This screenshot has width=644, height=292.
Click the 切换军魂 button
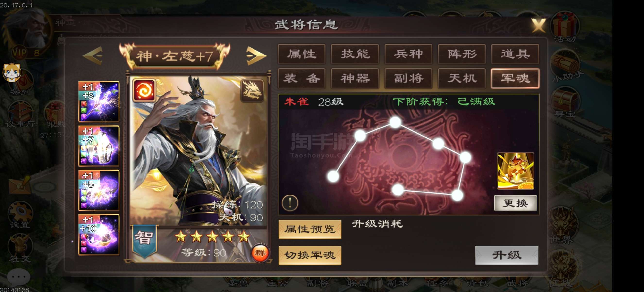coord(310,255)
